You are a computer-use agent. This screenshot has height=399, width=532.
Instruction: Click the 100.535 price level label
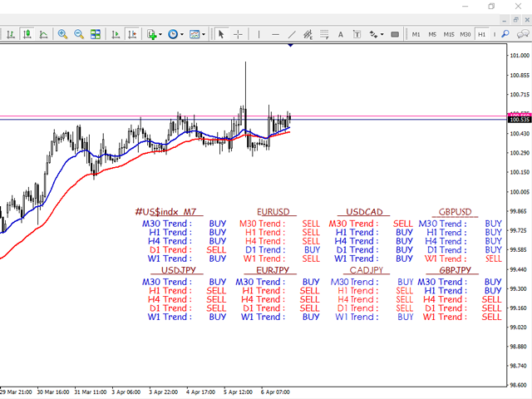click(x=520, y=121)
